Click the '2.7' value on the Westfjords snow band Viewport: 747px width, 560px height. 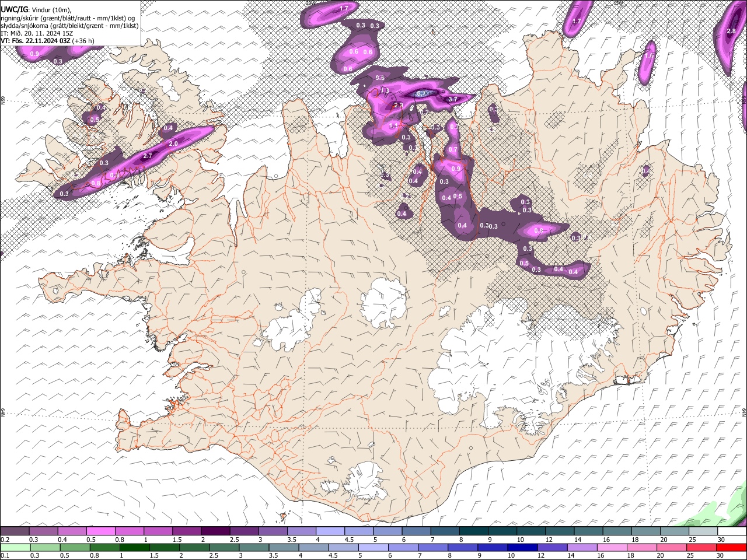pyautogui.click(x=148, y=156)
